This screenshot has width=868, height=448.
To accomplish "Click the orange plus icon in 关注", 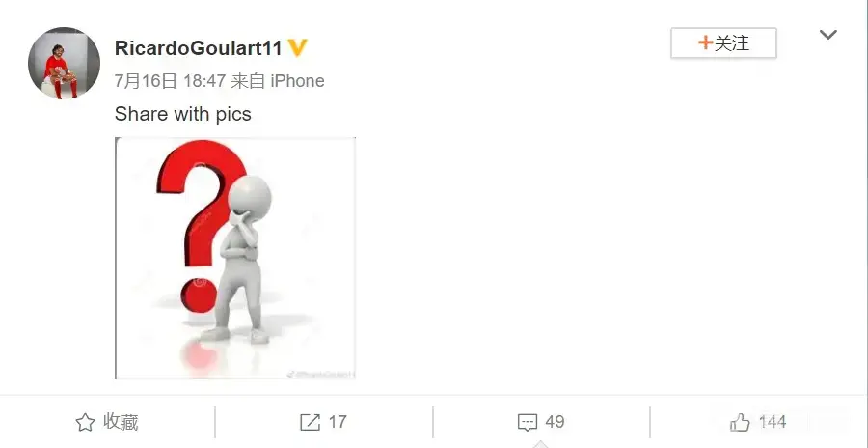I will tap(705, 42).
